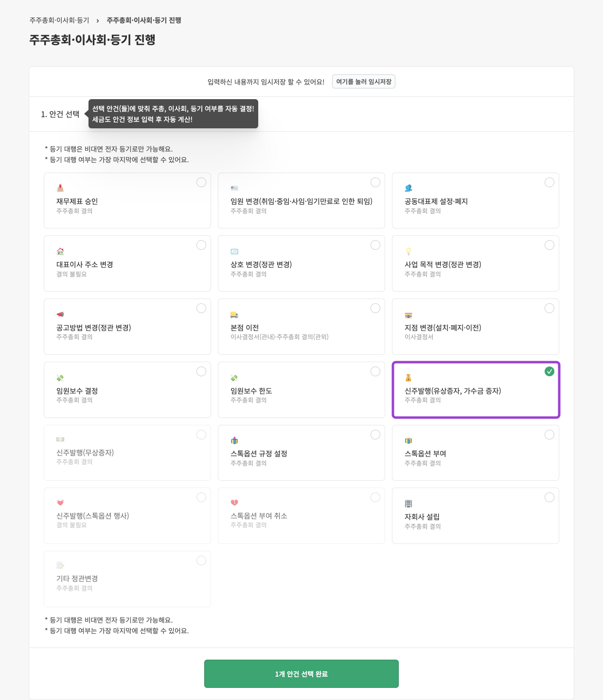Click the bar chart icon on 재무제표 승인 card
Screen dimensions: 603x700
point(60,188)
